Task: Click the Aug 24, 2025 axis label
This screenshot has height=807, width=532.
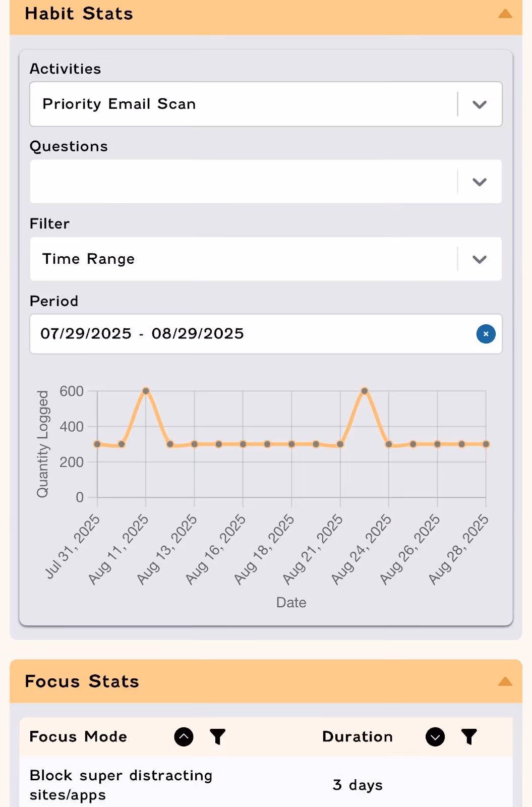Action: pos(362,549)
